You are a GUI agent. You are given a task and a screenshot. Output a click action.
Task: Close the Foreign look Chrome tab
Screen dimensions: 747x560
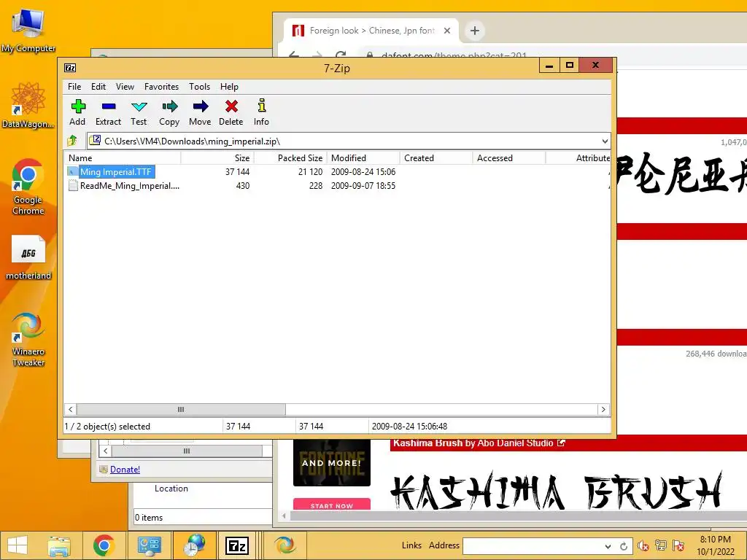click(x=447, y=31)
